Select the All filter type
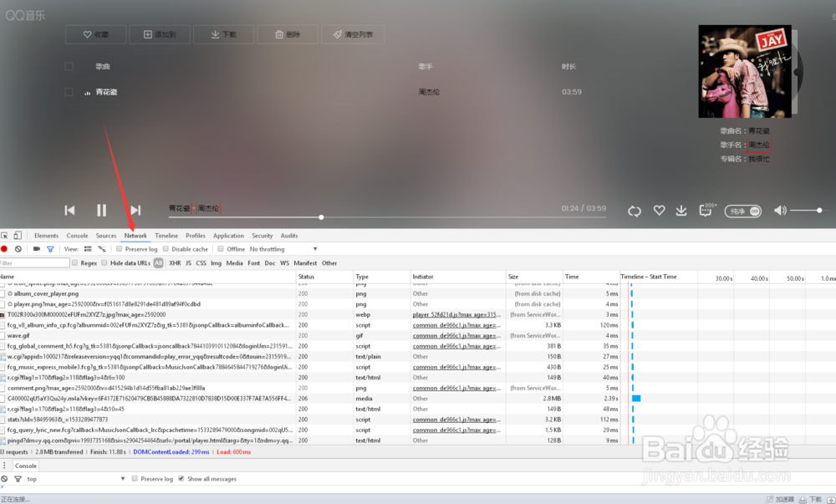The image size is (836, 504). pos(158,262)
